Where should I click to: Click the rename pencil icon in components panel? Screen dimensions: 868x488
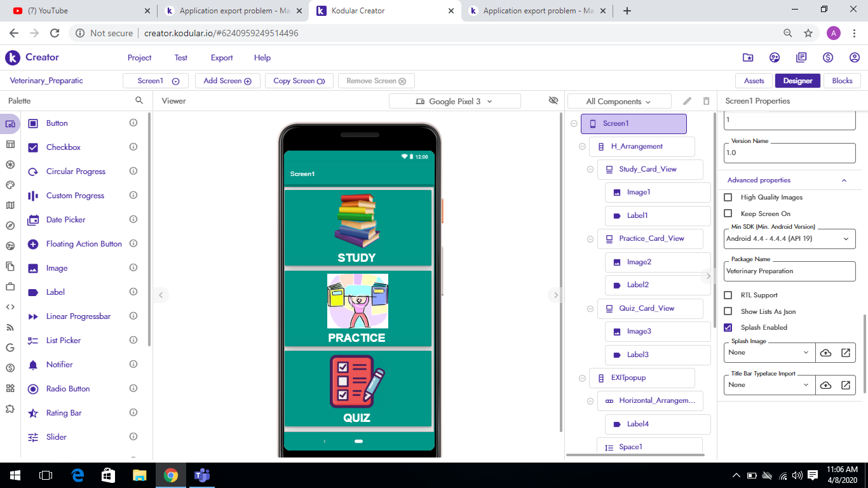click(x=687, y=101)
